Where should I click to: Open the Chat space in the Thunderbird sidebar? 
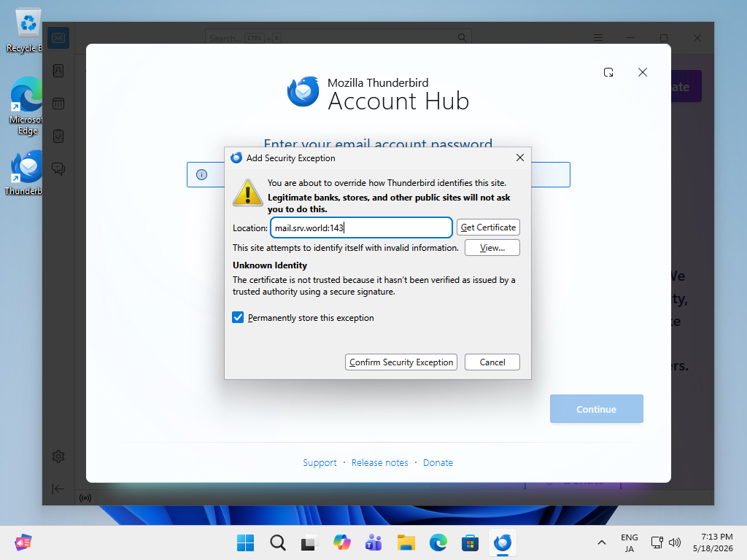point(58,168)
